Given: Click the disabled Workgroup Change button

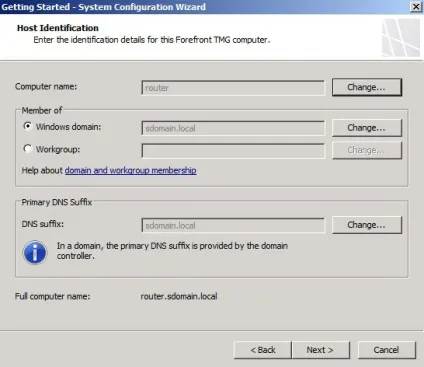Looking at the screenshot, I should 367,150.
